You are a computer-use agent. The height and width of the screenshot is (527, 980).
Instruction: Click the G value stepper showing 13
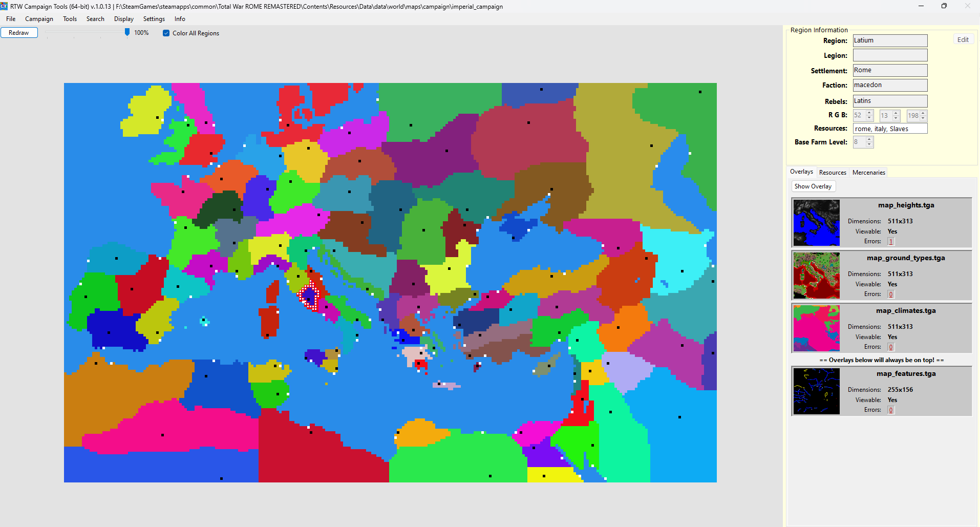pos(889,116)
